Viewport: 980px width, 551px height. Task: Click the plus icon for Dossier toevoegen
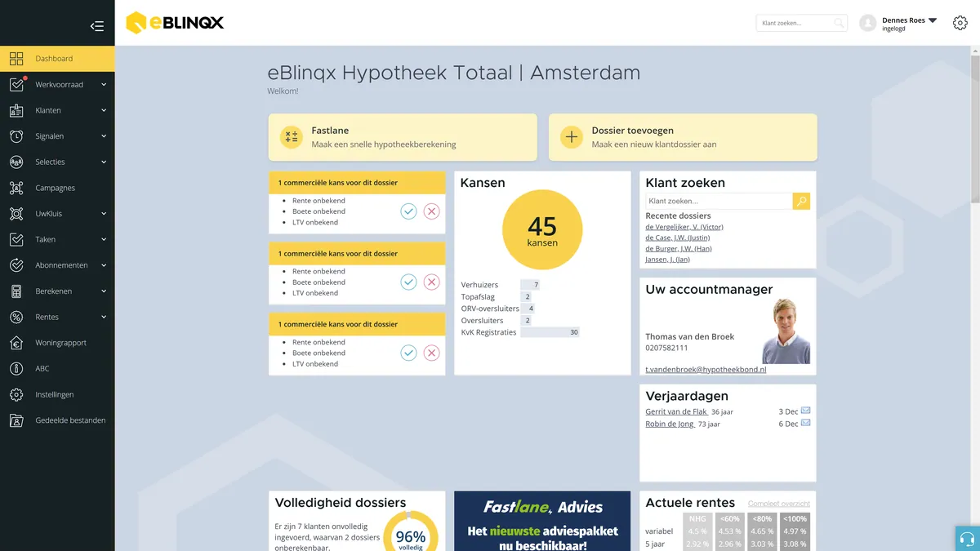[x=572, y=137]
